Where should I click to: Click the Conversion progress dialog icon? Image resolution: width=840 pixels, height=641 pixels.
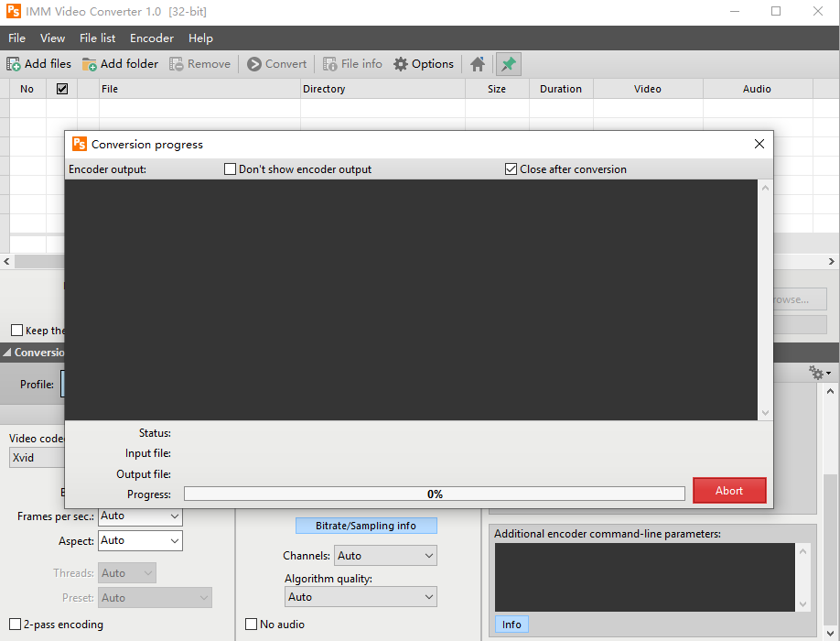[x=80, y=144]
